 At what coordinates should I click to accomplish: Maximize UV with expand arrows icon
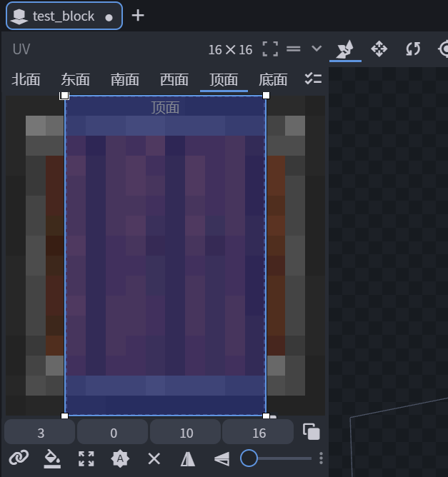pyautogui.click(x=86, y=458)
